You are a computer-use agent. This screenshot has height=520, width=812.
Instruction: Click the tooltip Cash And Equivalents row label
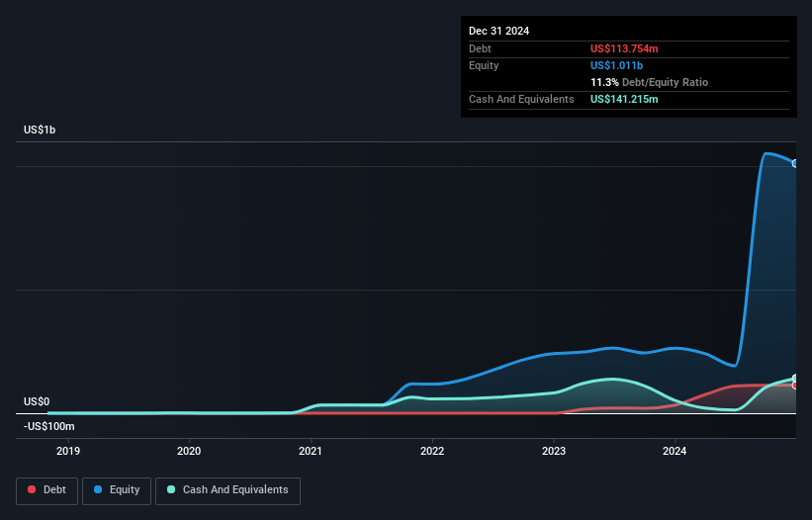pos(521,99)
